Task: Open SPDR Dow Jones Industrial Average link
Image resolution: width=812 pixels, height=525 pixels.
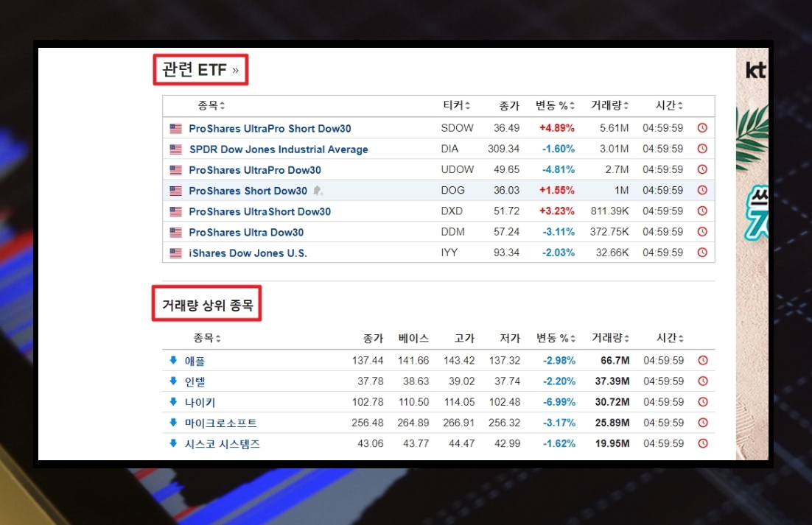Action: (x=279, y=149)
